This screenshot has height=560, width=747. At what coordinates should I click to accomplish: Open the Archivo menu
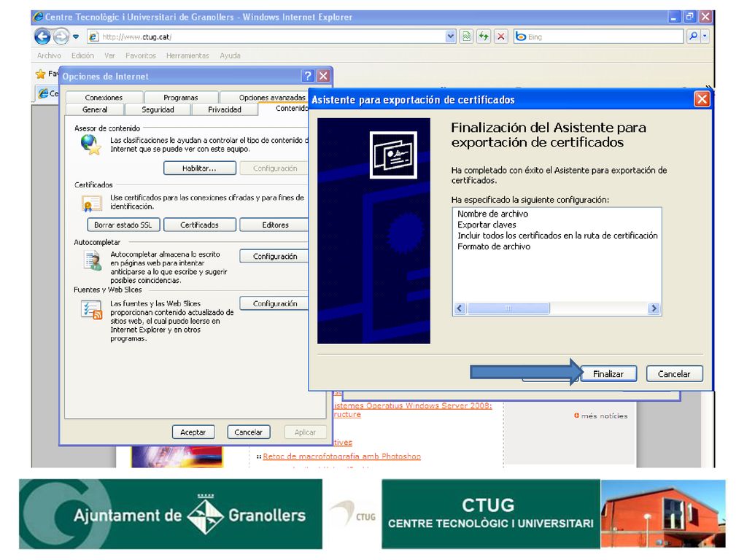49,55
